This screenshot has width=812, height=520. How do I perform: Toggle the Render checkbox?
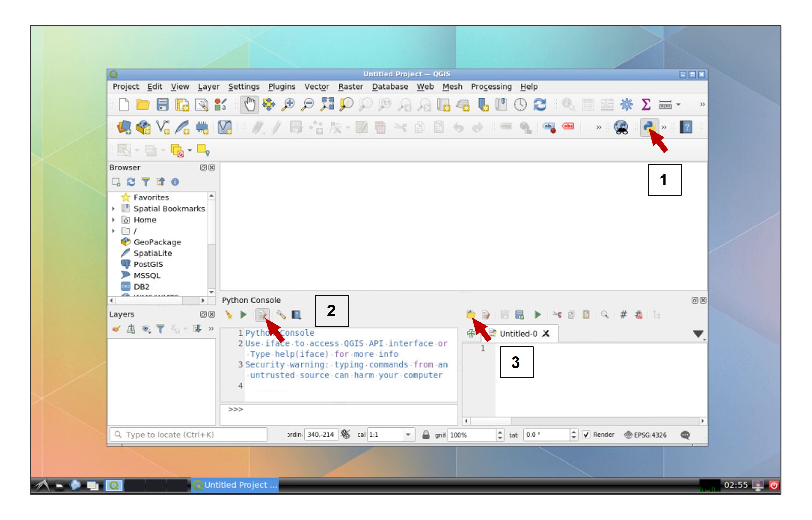pyautogui.click(x=586, y=435)
